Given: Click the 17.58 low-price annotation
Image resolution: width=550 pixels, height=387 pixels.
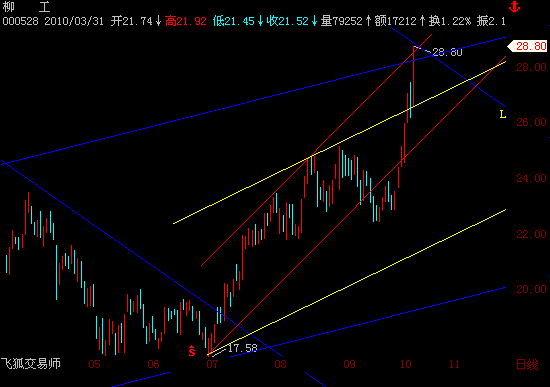Looking at the screenshot, I should [x=242, y=348].
